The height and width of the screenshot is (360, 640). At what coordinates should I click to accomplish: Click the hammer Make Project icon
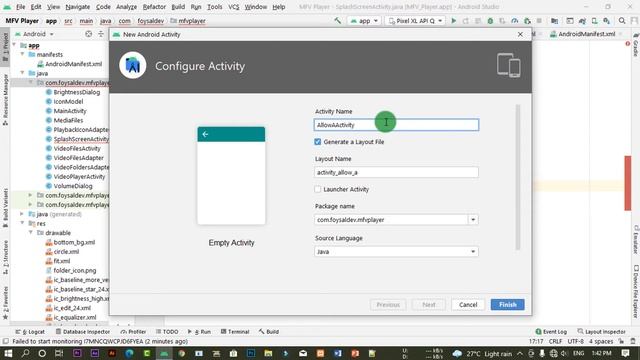click(x=338, y=20)
